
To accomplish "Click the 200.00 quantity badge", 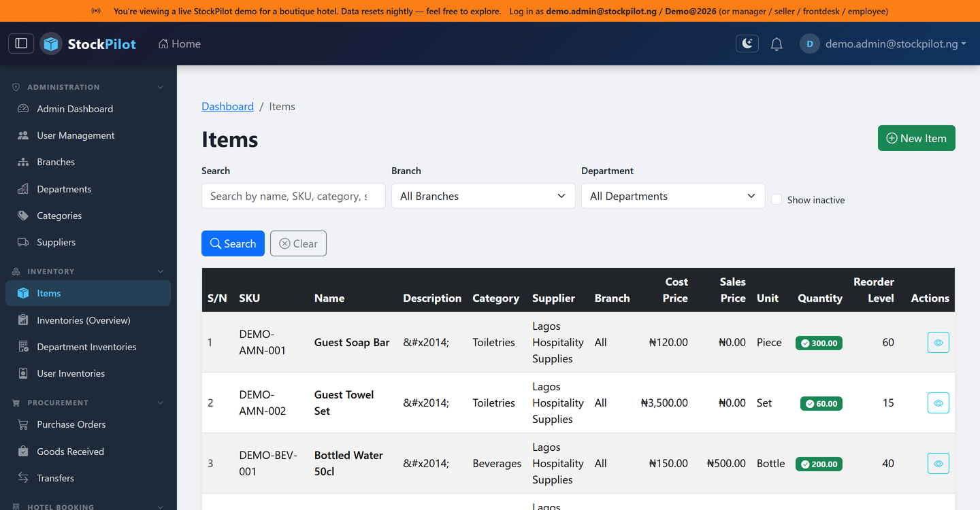I will coord(819,464).
